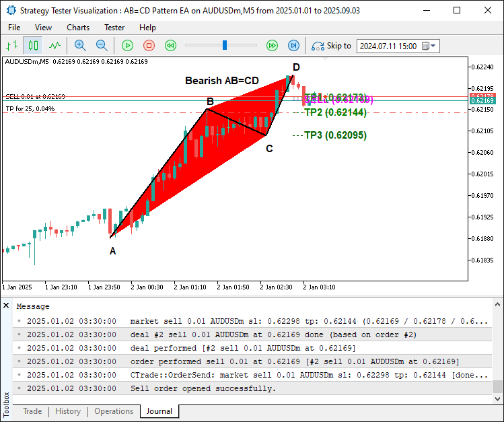Click the journal scroll down arrow

(x=497, y=399)
